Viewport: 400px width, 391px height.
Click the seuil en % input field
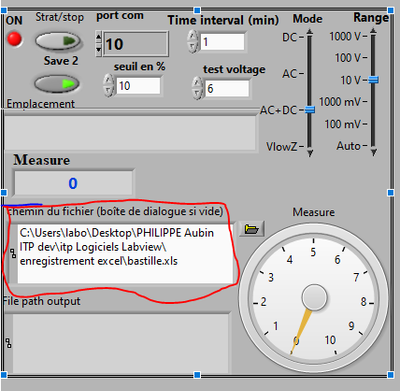pos(138,86)
